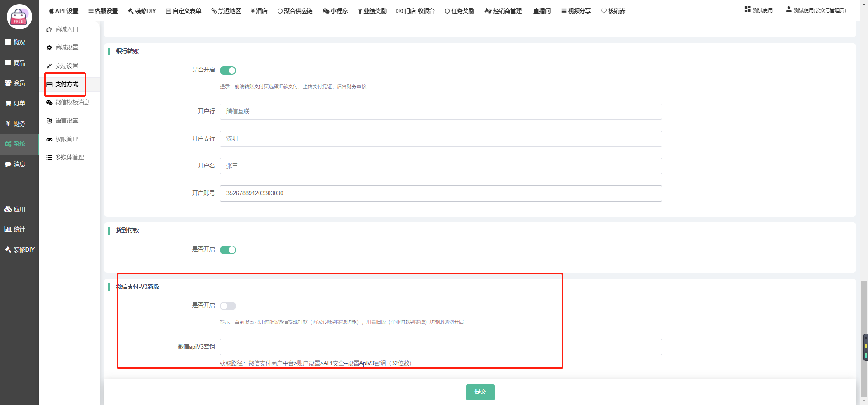Open the APP设置 top menu
This screenshot has width=868, height=405.
[x=64, y=11]
